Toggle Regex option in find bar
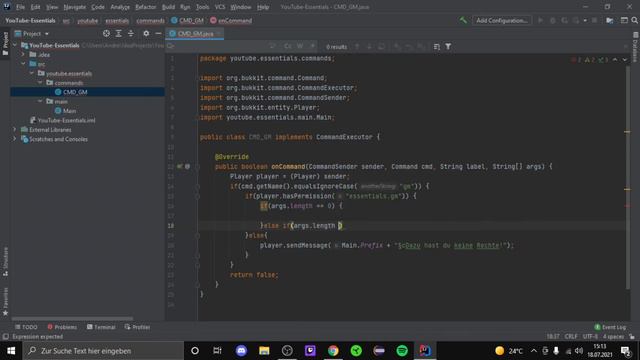 point(312,46)
